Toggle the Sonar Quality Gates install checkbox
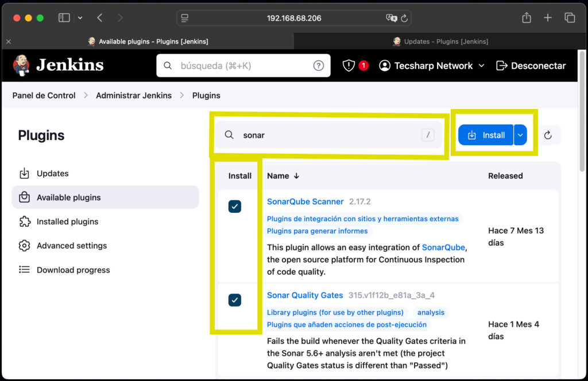 [235, 300]
